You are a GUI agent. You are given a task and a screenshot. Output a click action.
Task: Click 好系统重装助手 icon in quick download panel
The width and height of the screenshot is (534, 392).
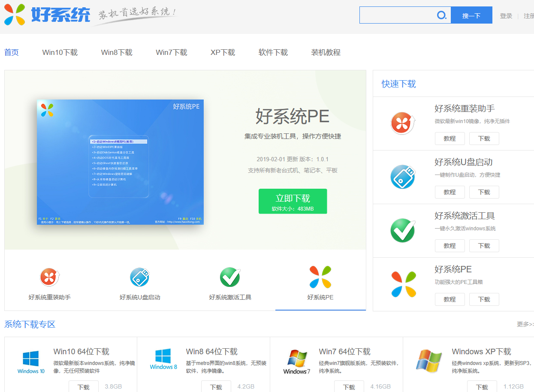[x=403, y=123]
